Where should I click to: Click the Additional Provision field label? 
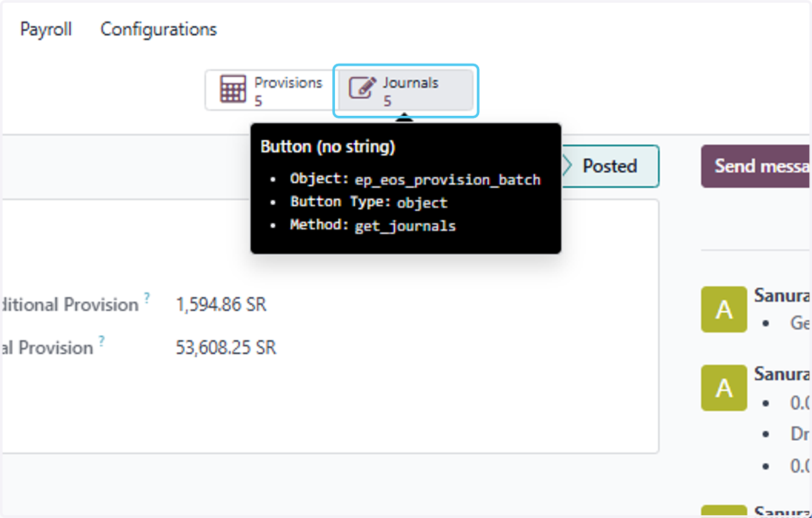point(70,305)
